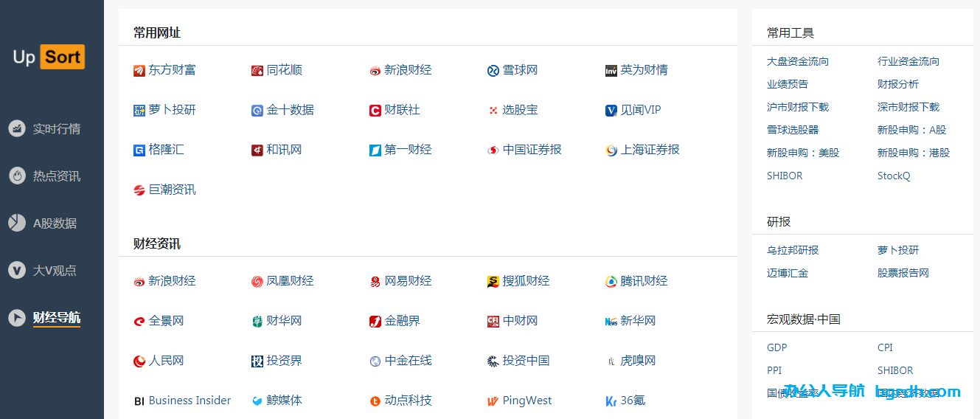Visit the 巨潮资讯 link

[x=172, y=190]
